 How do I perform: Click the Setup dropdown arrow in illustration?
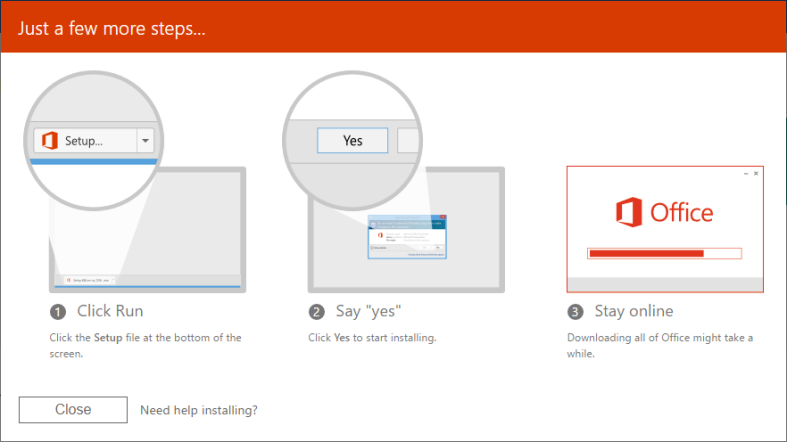point(145,140)
